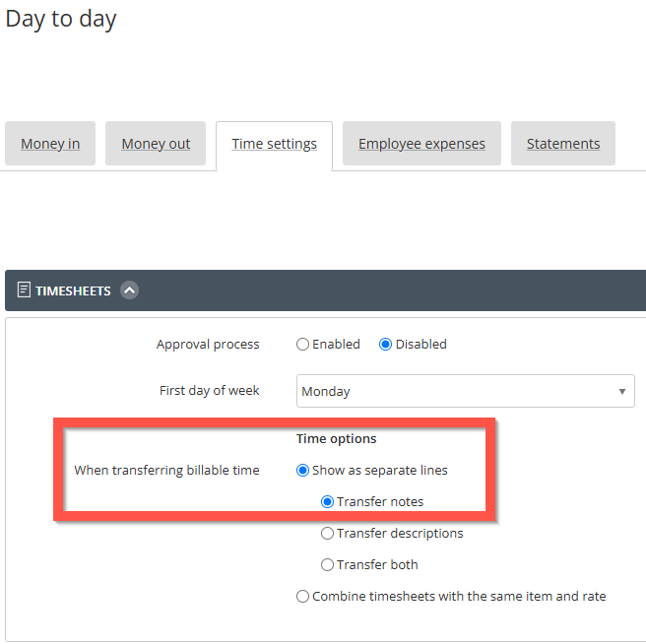Click the dropdown arrow beside Monday
646x644 pixels.
point(622,392)
